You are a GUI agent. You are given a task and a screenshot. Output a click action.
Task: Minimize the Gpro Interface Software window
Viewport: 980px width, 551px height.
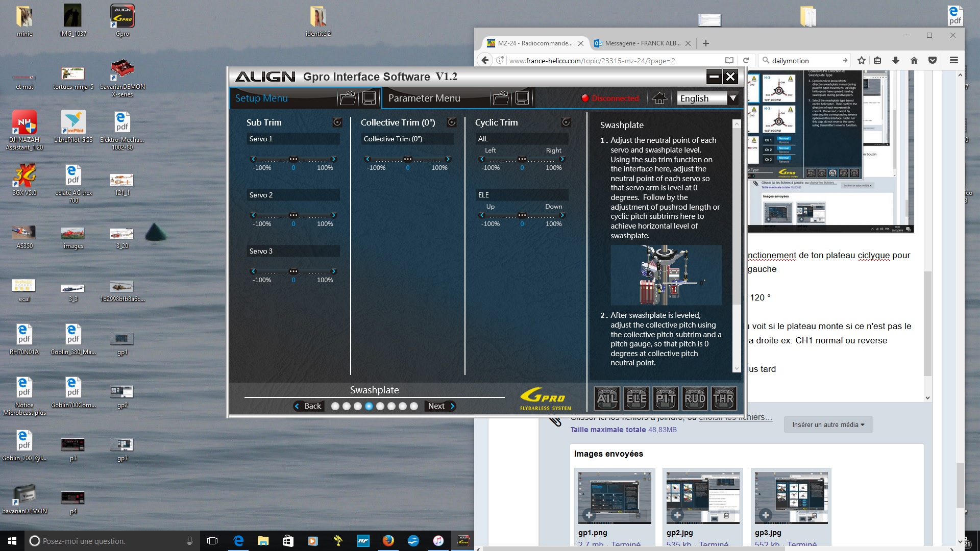pos(714,77)
